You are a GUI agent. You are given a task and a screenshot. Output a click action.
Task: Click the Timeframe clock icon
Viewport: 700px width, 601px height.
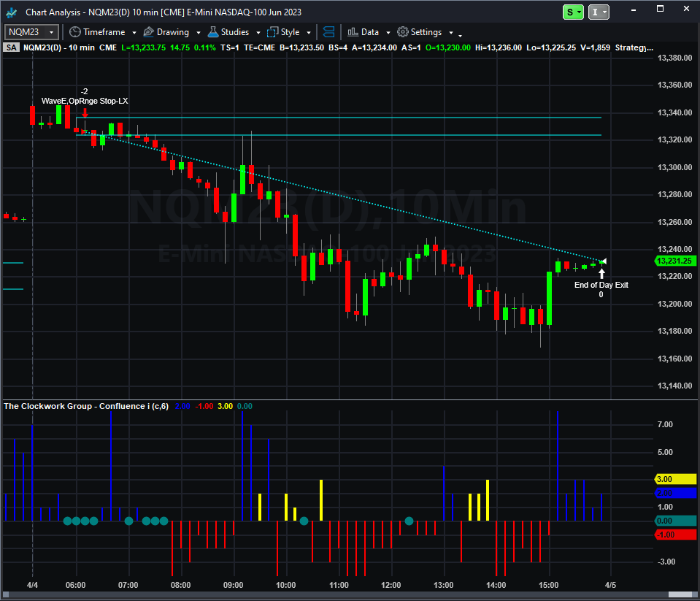(x=75, y=32)
